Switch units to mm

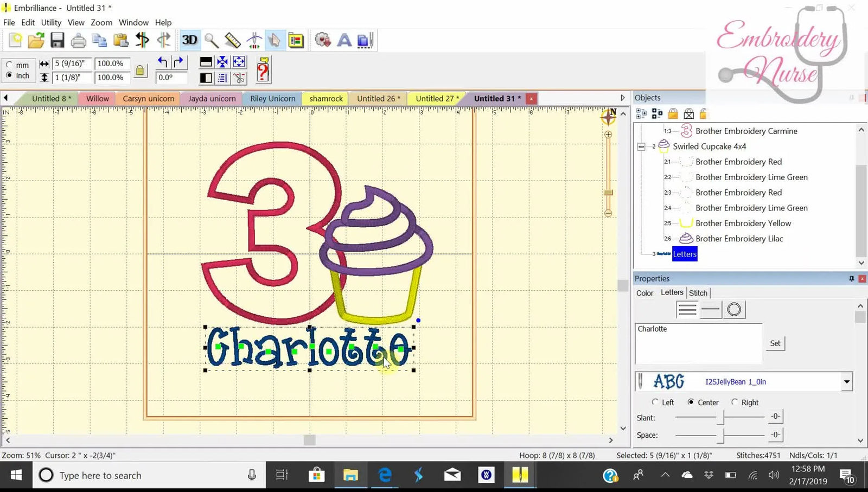(x=10, y=65)
